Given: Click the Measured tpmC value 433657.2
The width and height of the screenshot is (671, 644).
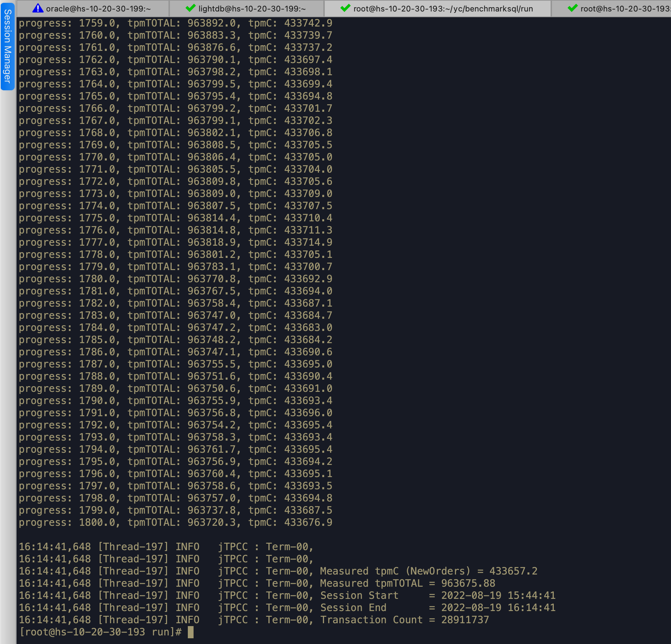Looking at the screenshot, I should click(513, 571).
